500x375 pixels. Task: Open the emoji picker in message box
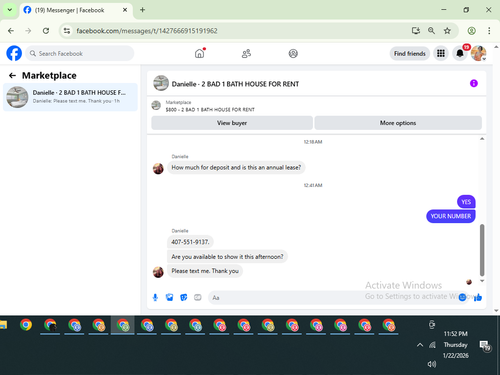pos(462,297)
